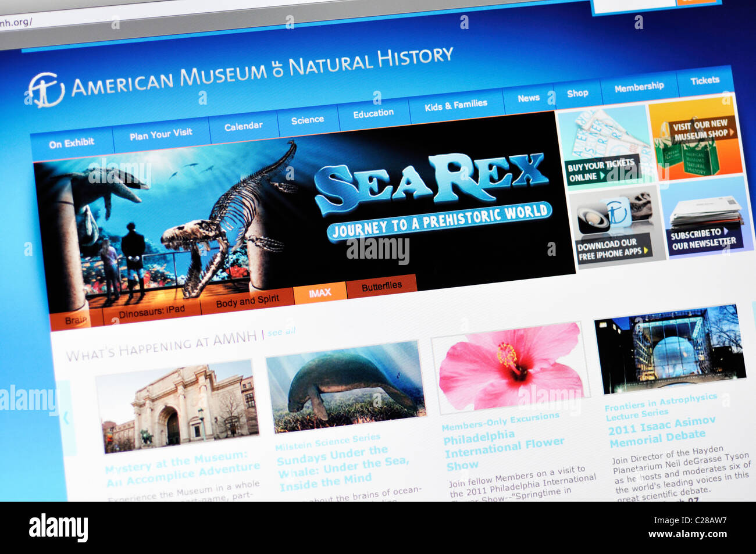Click the American Museum of Natural History title
Image resolution: width=756 pixels, height=554 pixels.
point(262,72)
